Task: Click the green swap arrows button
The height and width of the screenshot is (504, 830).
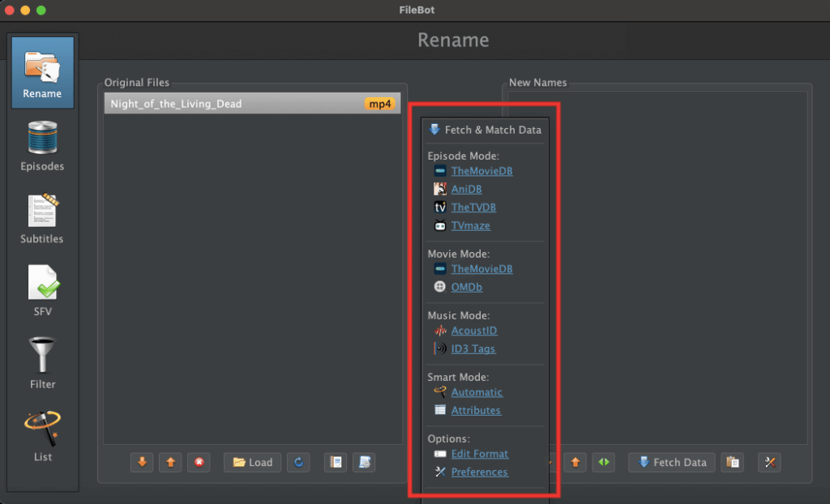Action: coord(603,463)
